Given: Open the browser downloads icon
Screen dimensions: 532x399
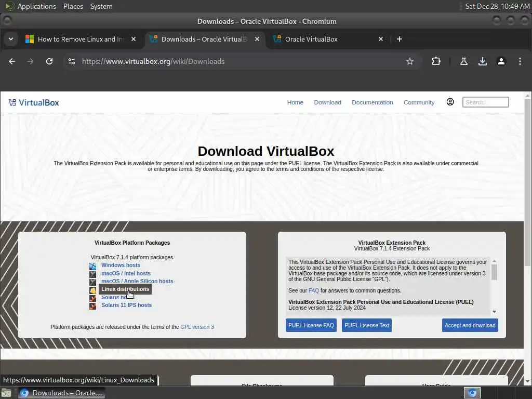Looking at the screenshot, I should (483, 61).
